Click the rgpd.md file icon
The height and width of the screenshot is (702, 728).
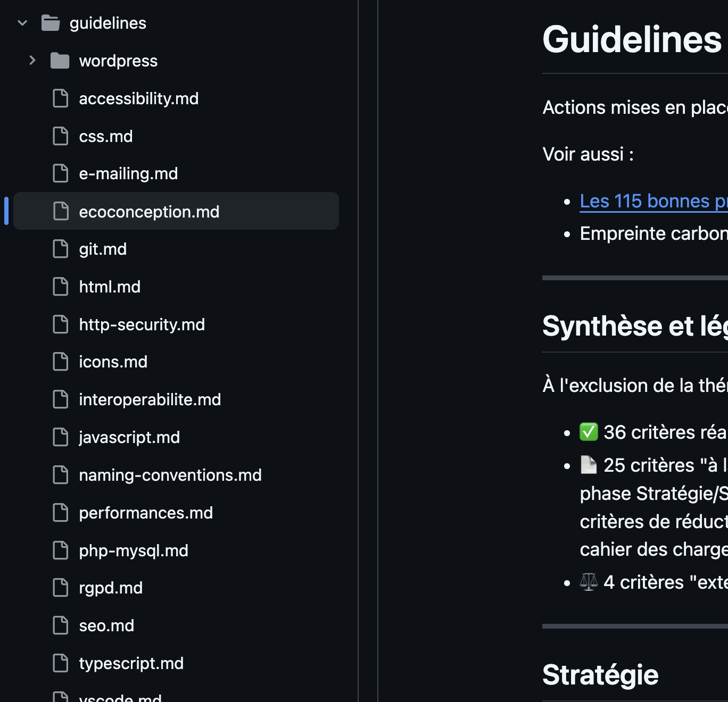[61, 588]
